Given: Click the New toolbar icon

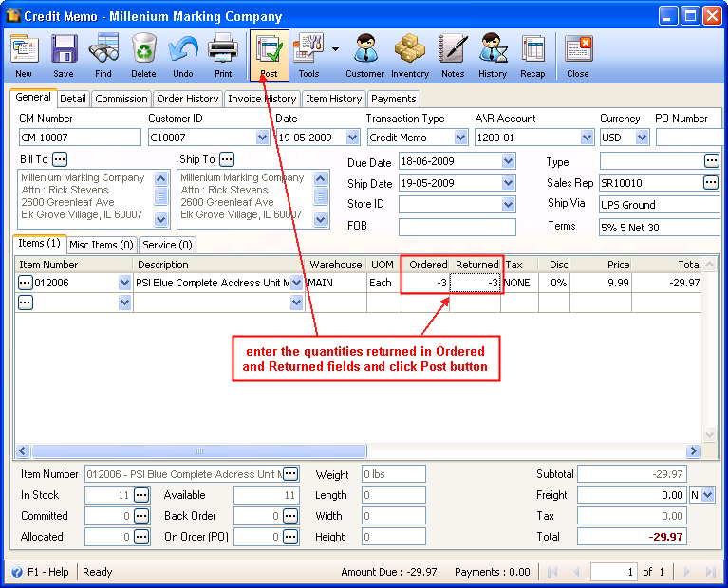Looking at the screenshot, I should pos(24,55).
